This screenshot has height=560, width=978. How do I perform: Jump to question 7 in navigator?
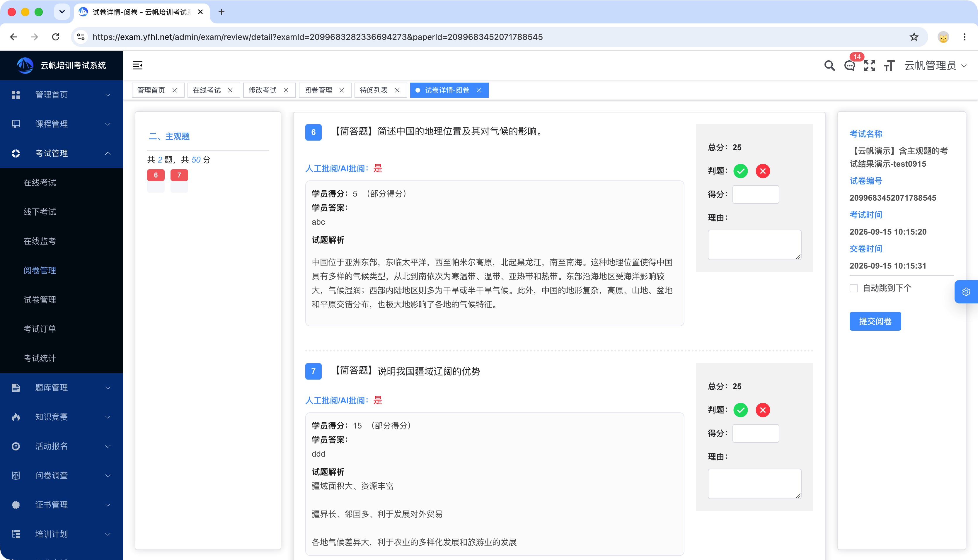(179, 175)
